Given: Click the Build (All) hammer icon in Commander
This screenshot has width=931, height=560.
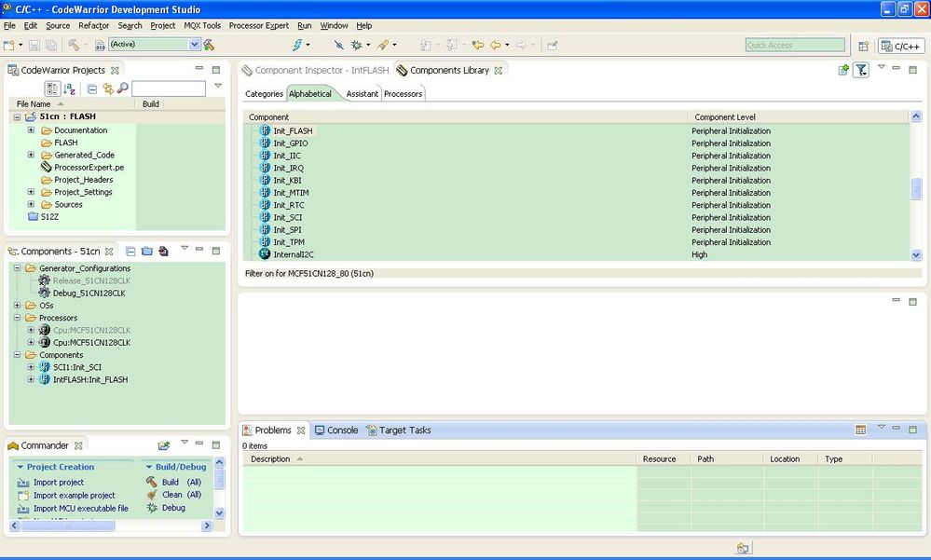Looking at the screenshot, I should click(x=152, y=483).
